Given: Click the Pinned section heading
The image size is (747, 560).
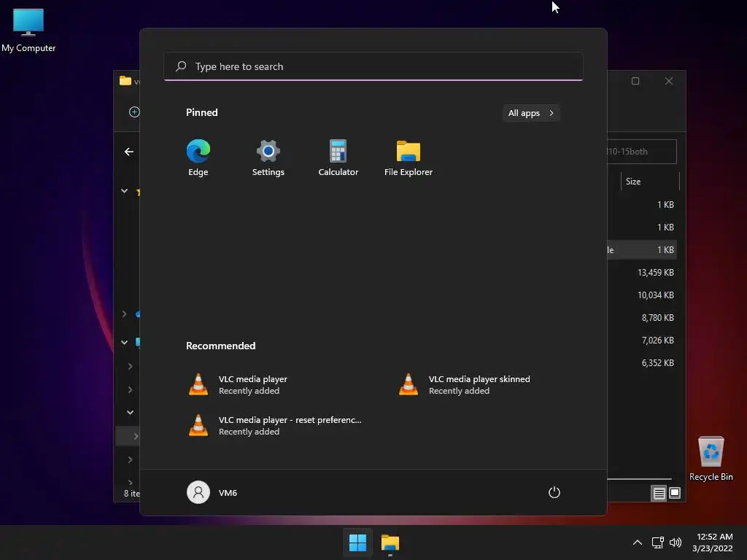Looking at the screenshot, I should click(x=202, y=112).
